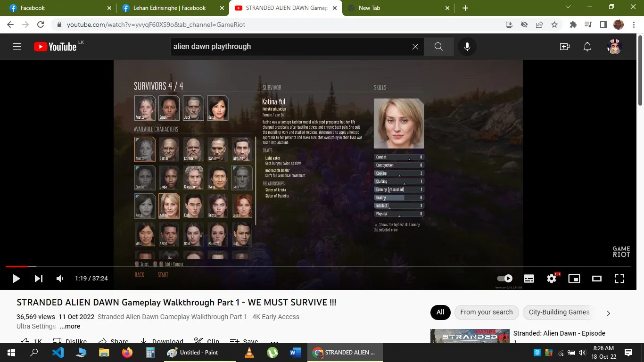Submit search with the magnifier button
644x362 pixels.
pos(439,47)
